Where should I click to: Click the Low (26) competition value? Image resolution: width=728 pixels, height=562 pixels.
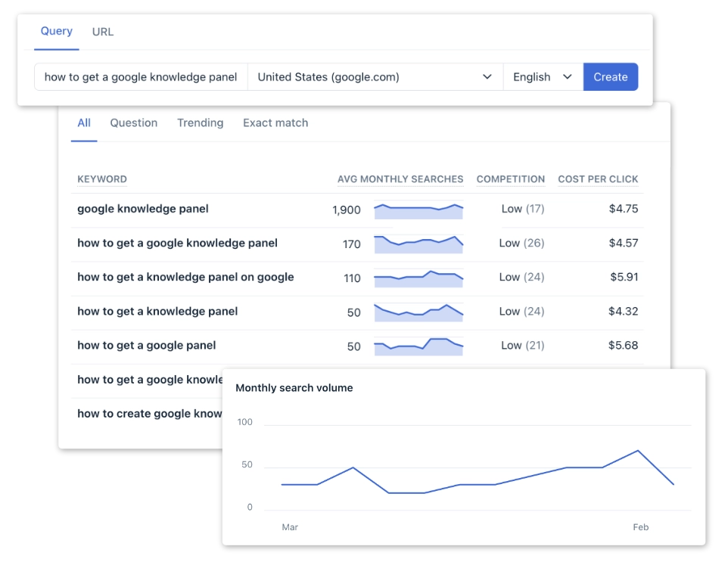(x=521, y=243)
